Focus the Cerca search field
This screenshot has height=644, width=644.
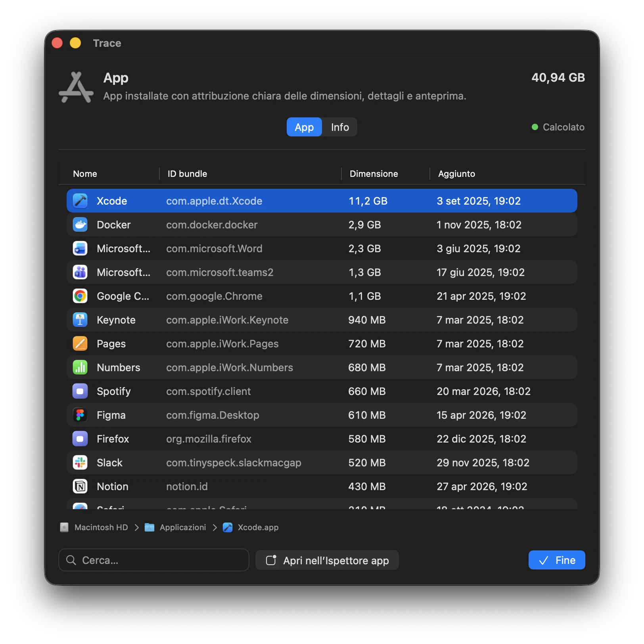pyautogui.click(x=154, y=560)
